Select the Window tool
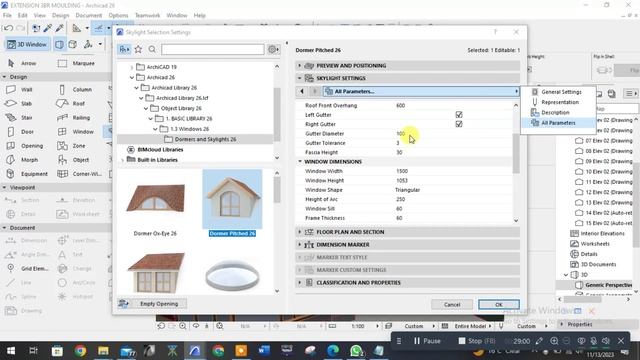Viewport: 640px width, 360px height. pyautogui.click(x=76, y=132)
